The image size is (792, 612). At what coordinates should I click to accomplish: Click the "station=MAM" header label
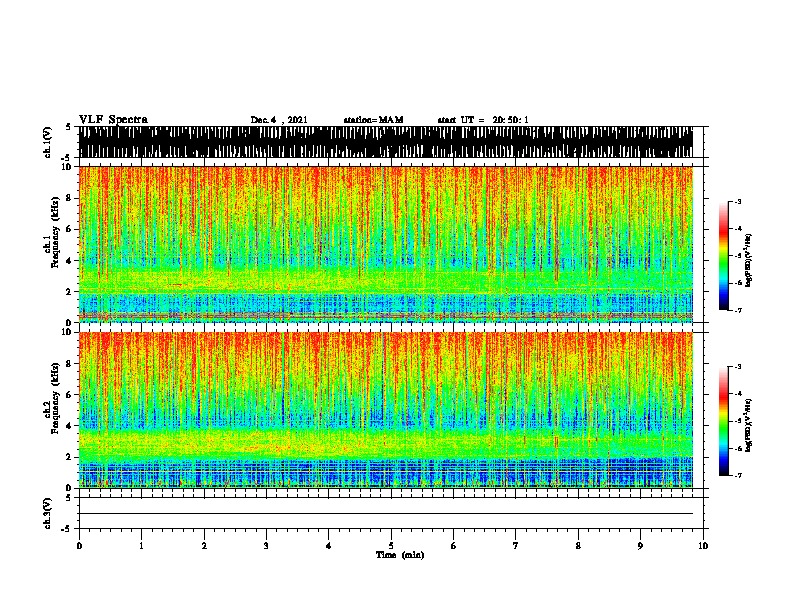373,120
